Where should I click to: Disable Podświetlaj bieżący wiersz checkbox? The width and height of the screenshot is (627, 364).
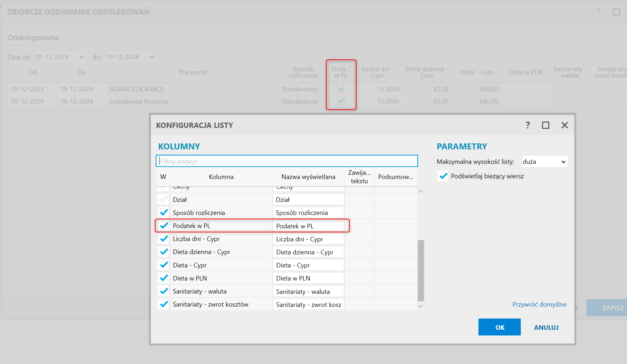pyautogui.click(x=443, y=176)
